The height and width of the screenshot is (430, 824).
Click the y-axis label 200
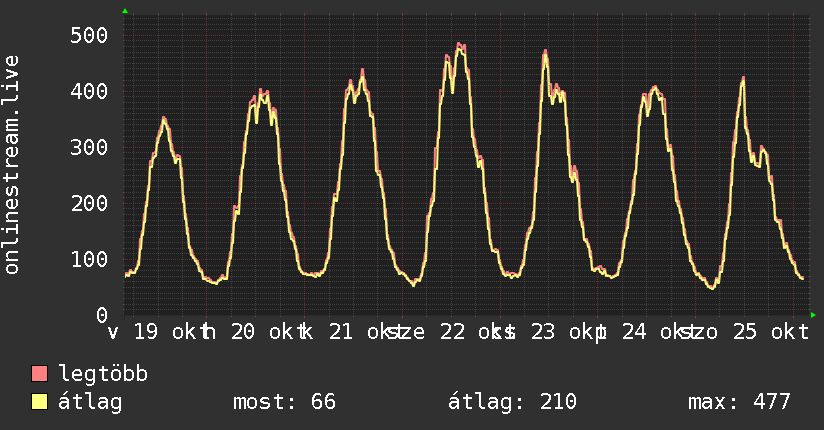(89, 203)
